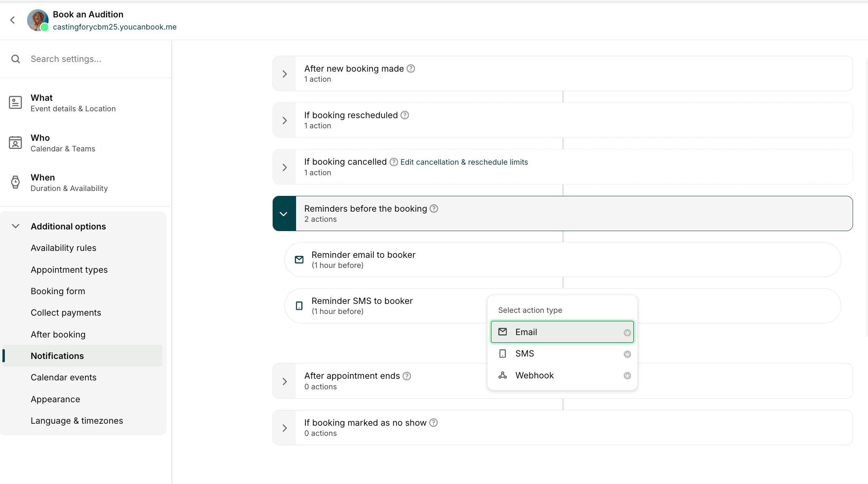
Task: Collapse the Additional options sidebar group
Action: click(x=16, y=226)
